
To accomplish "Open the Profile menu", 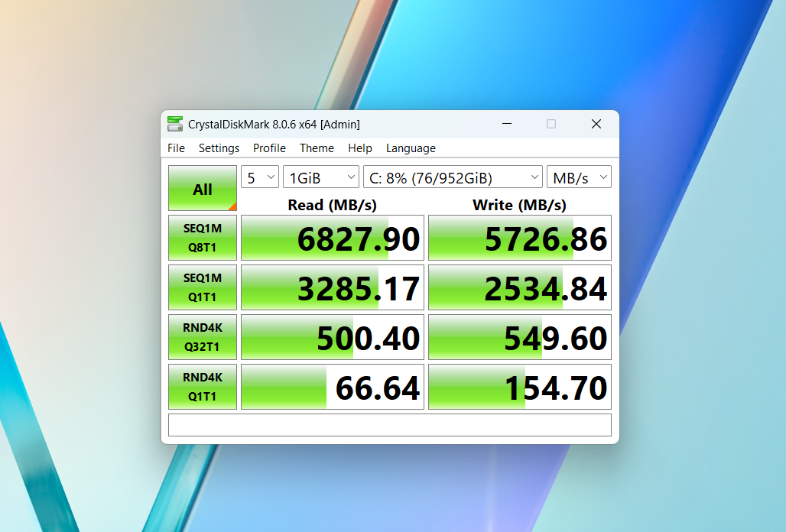I will [x=269, y=148].
